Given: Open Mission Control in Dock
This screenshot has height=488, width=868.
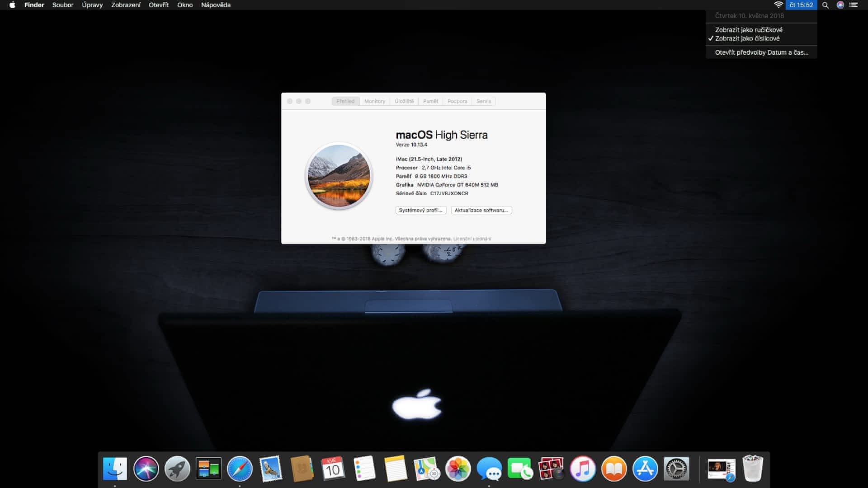Looking at the screenshot, I should click(208, 469).
